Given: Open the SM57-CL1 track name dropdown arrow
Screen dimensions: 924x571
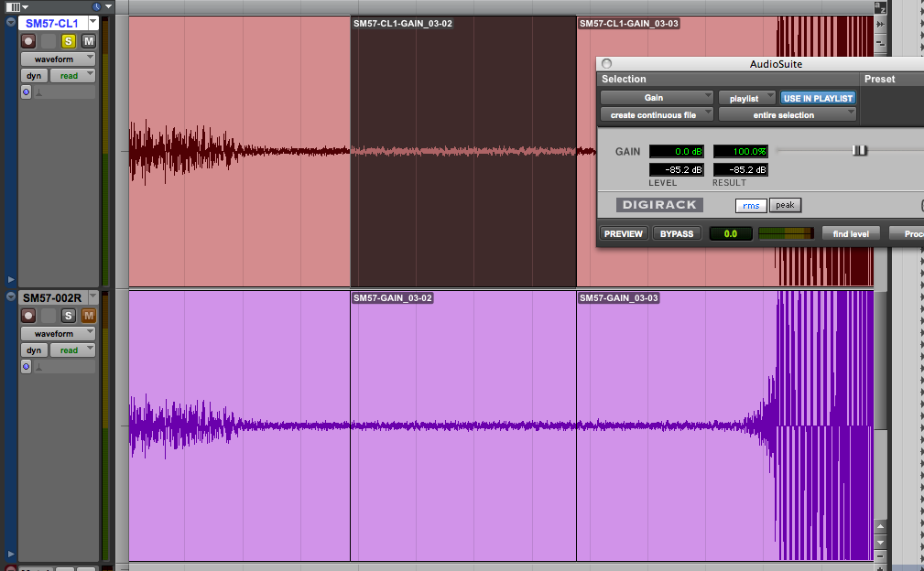Looking at the screenshot, I should click(x=93, y=23).
